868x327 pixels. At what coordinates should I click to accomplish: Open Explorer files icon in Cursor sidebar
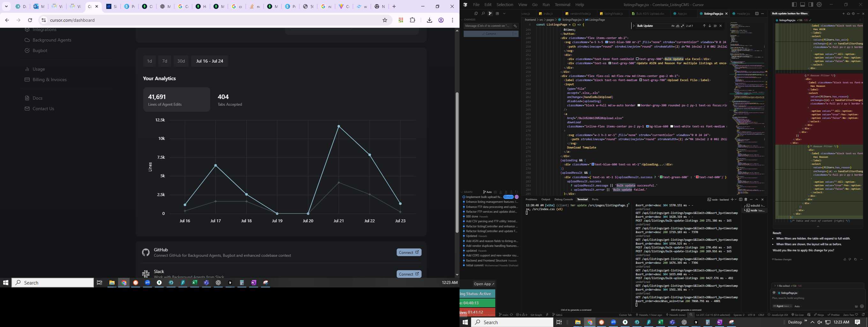pyautogui.click(x=476, y=14)
